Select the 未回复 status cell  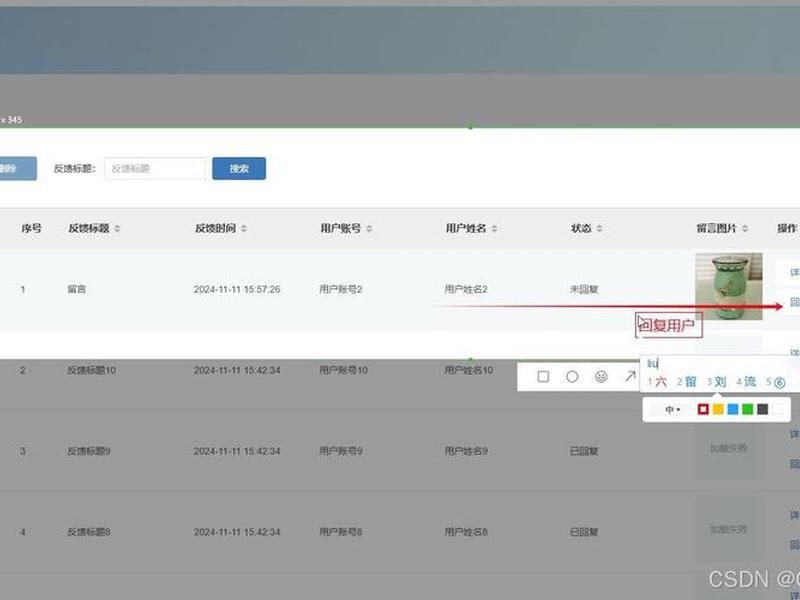(x=584, y=289)
